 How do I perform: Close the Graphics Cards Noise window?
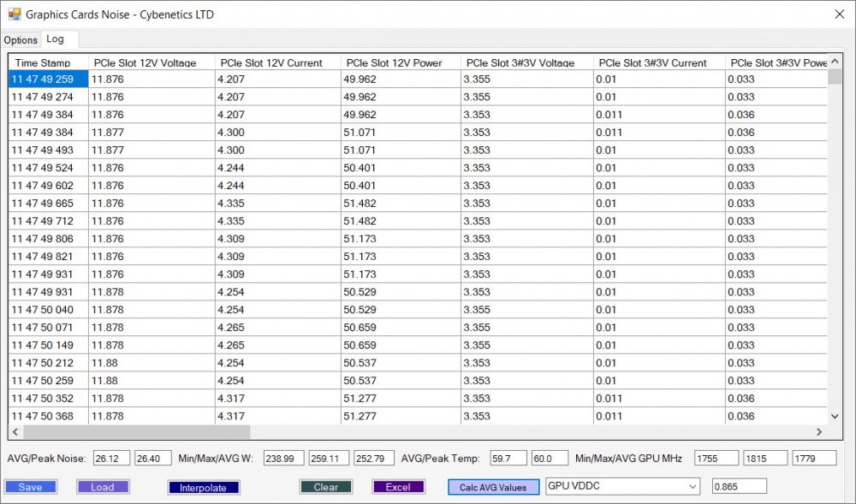point(837,14)
